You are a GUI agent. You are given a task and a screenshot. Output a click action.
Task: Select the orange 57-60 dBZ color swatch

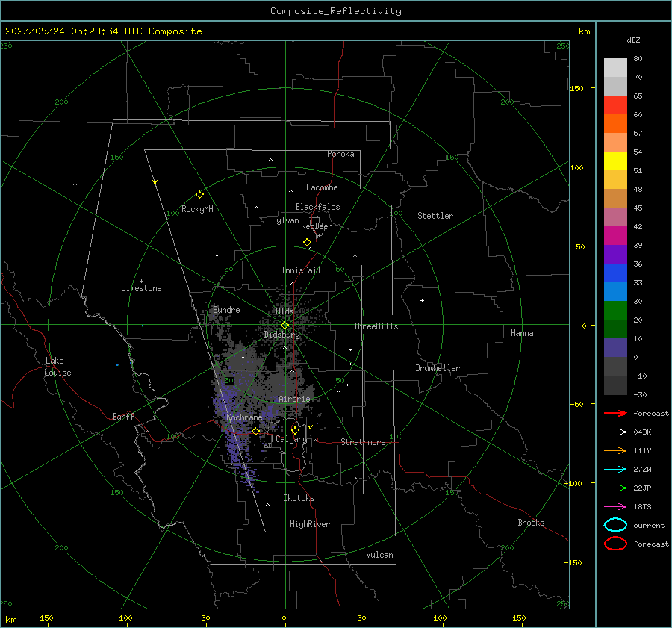coord(615,123)
